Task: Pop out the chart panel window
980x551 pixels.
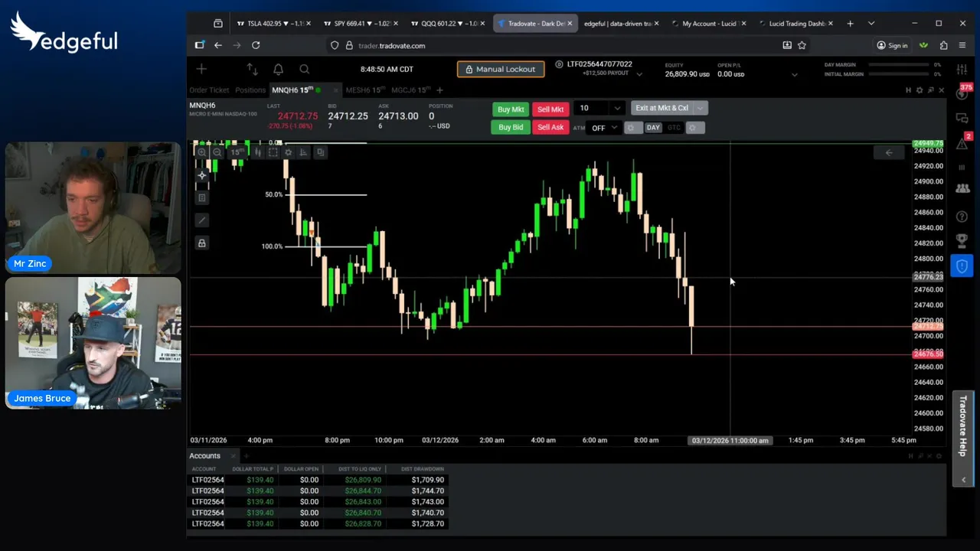Action: pos(931,90)
